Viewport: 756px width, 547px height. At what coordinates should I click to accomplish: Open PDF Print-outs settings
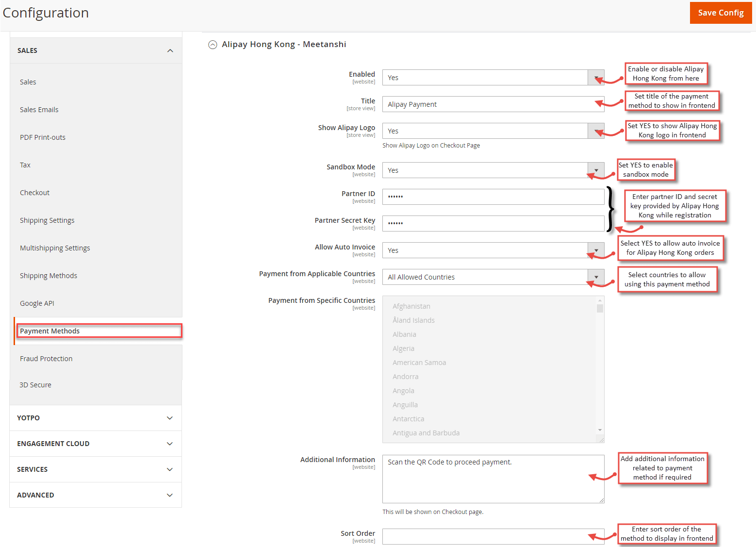(43, 137)
